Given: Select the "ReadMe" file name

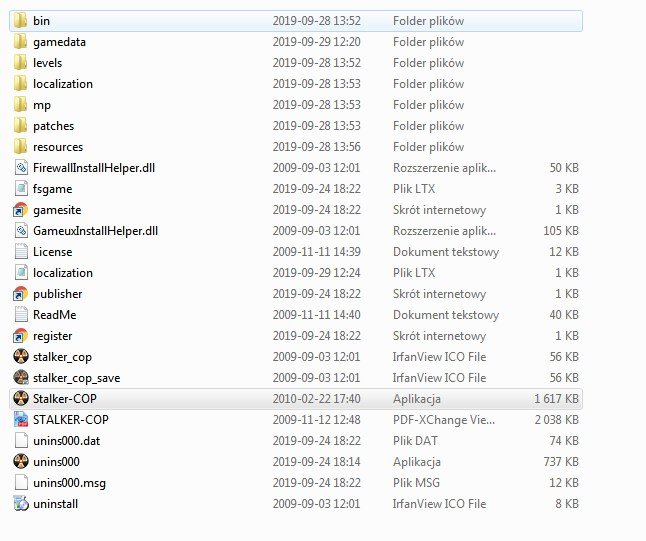Looking at the screenshot, I should 54,315.
